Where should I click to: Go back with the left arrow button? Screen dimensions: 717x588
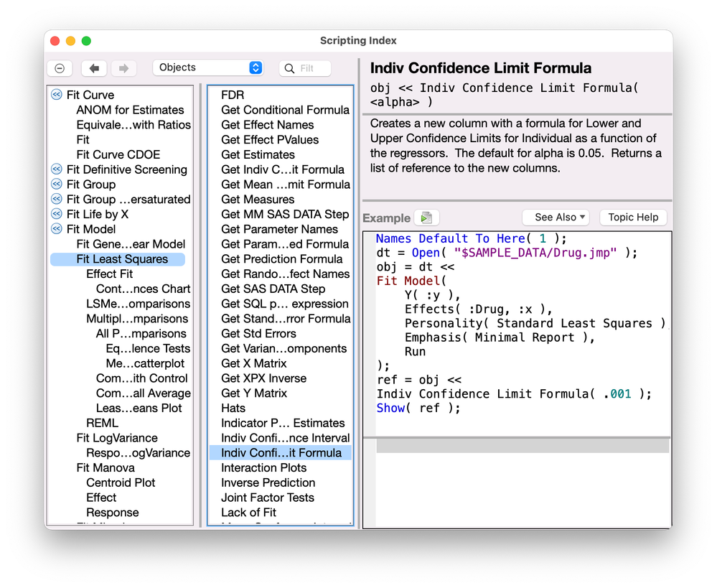[x=94, y=68]
